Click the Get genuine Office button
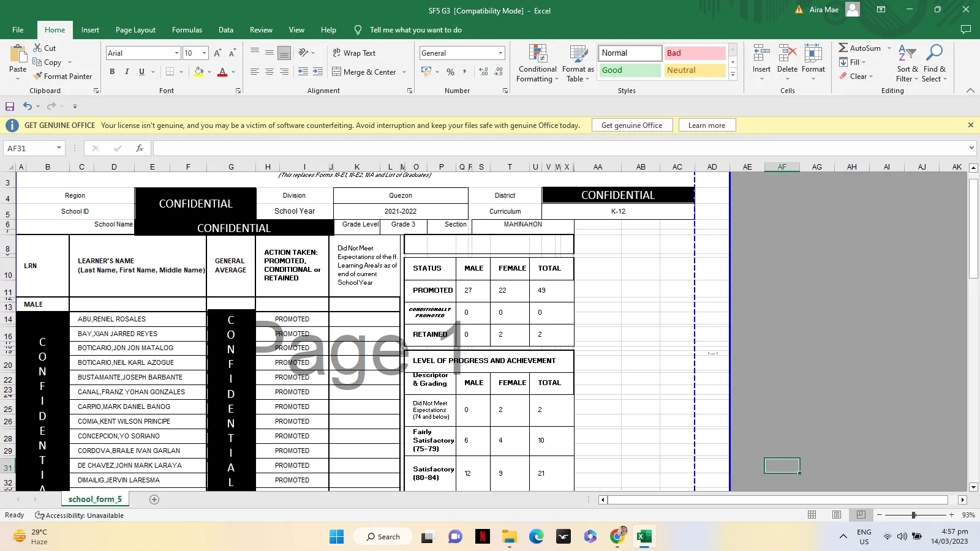The height and width of the screenshot is (551, 980). (x=631, y=126)
